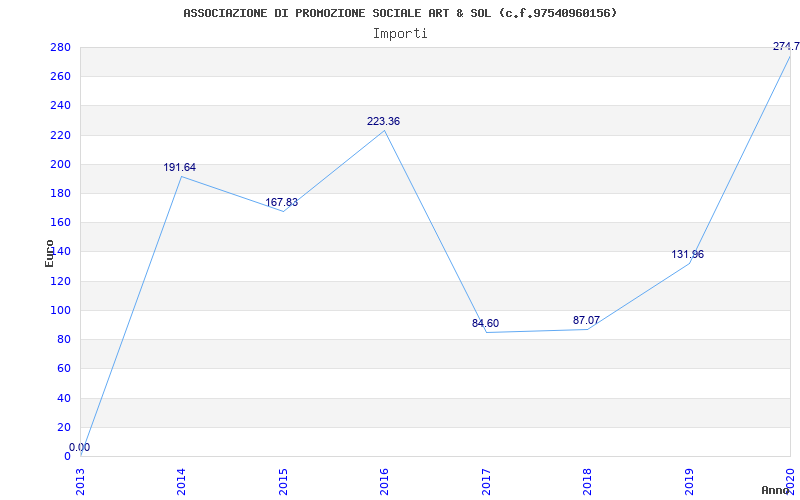Click the 220 y-axis tick label
The image size is (800, 500).
(60, 135)
